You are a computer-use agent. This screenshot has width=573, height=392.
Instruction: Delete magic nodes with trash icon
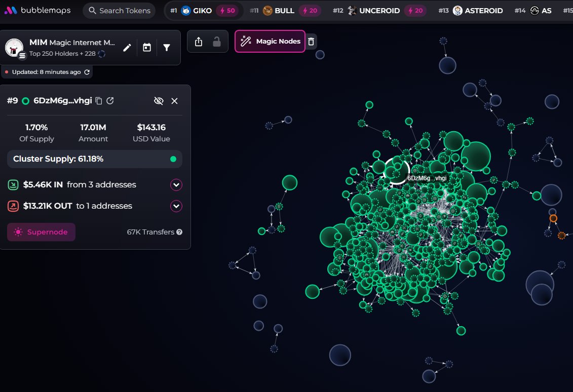click(x=312, y=42)
